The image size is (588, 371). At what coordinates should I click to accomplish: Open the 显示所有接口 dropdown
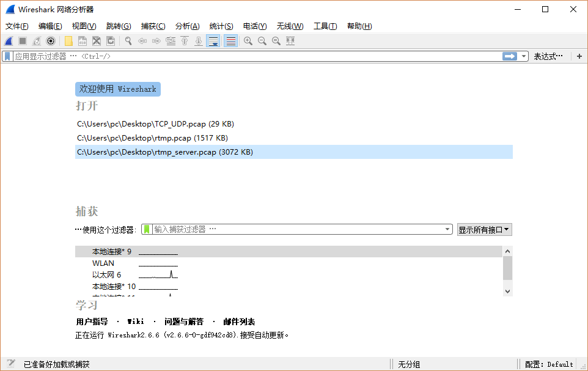click(484, 229)
